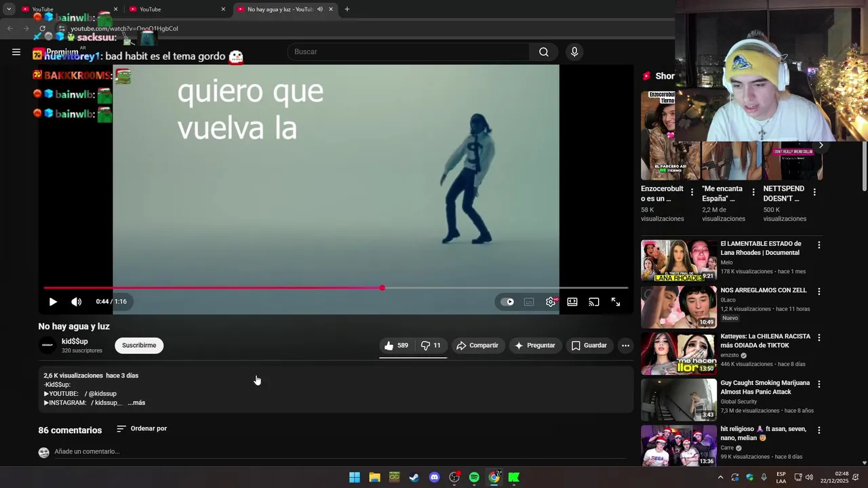Open Katteyes CHILENA RACISTA video title

(766, 341)
